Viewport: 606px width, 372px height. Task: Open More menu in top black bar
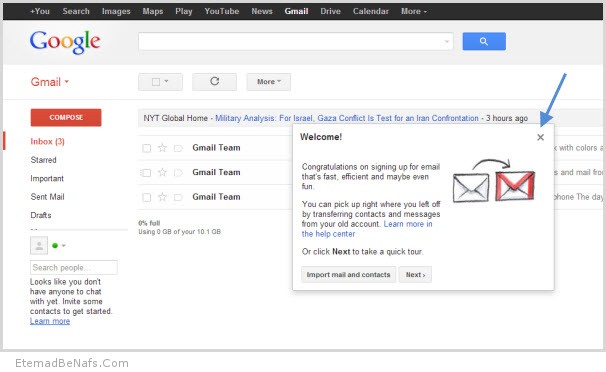[x=414, y=11]
